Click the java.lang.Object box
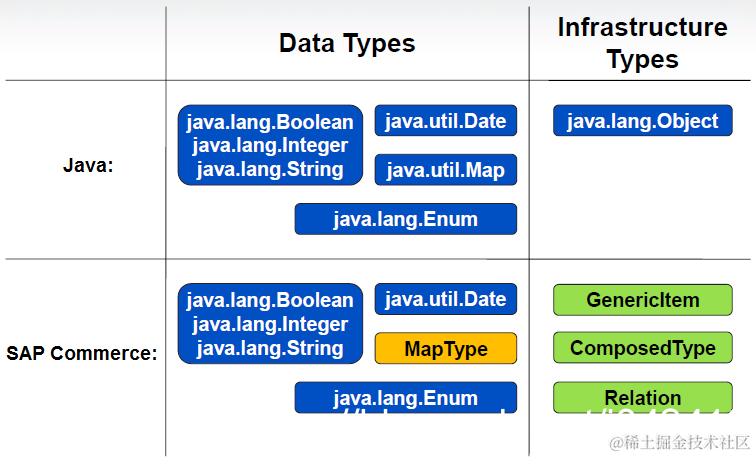Image resolution: width=756 pixels, height=457 pixels. pos(643,121)
